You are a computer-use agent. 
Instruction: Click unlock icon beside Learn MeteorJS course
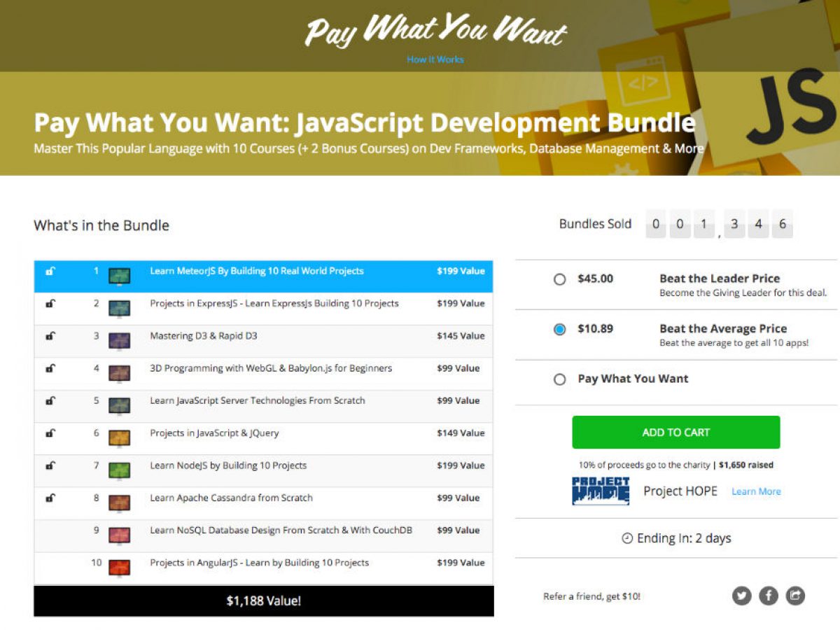tap(50, 272)
